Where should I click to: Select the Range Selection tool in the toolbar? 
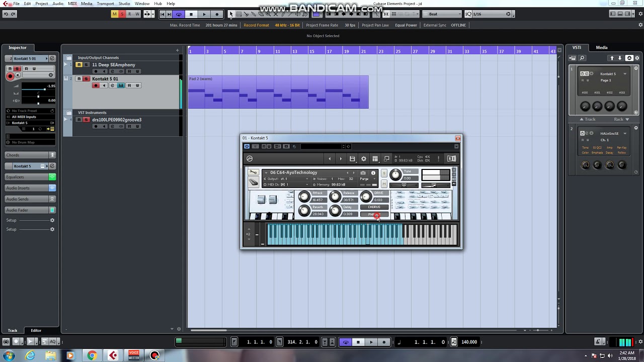(x=239, y=14)
